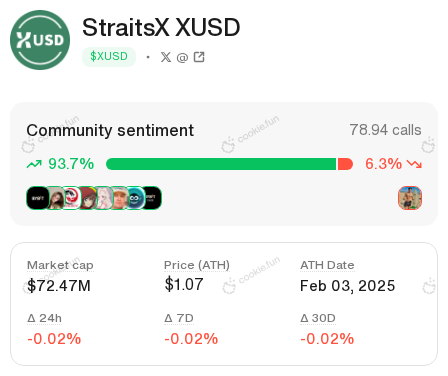Click the red bearish trend arrow icon

click(x=414, y=164)
